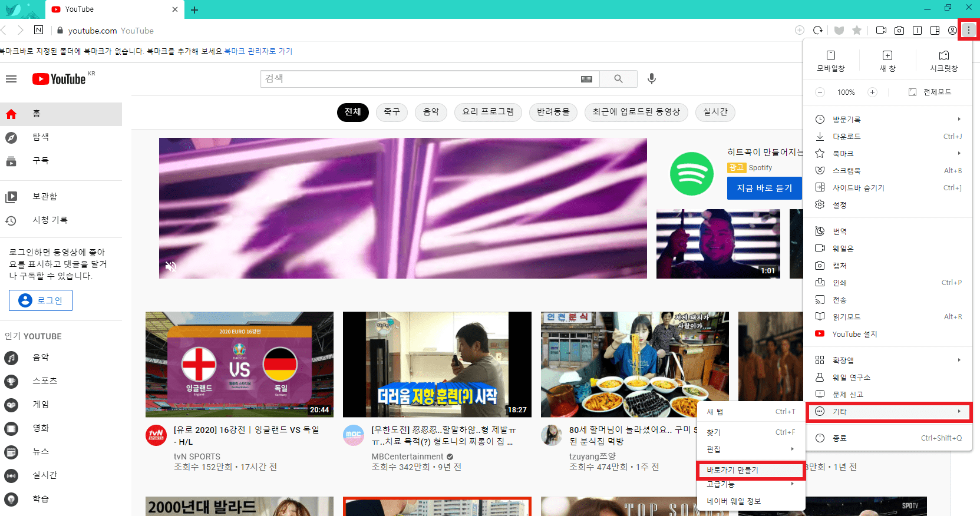Open 네이버 웨일 정보 about entry

(751, 501)
